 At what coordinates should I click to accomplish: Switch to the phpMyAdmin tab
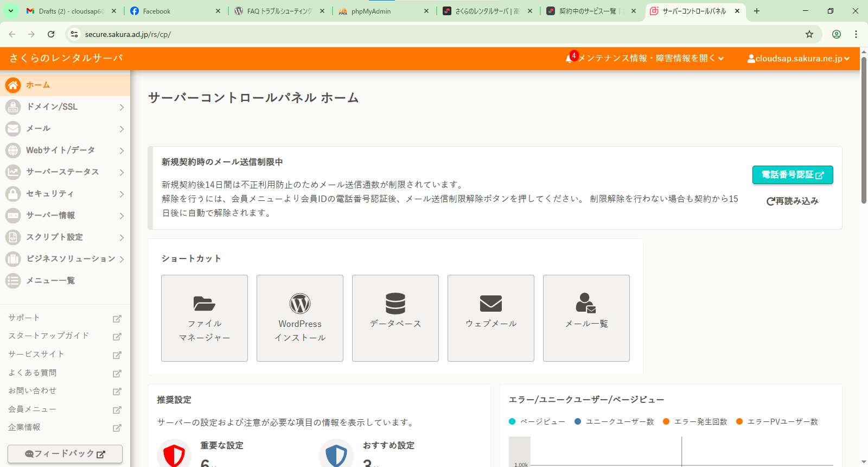click(384, 11)
